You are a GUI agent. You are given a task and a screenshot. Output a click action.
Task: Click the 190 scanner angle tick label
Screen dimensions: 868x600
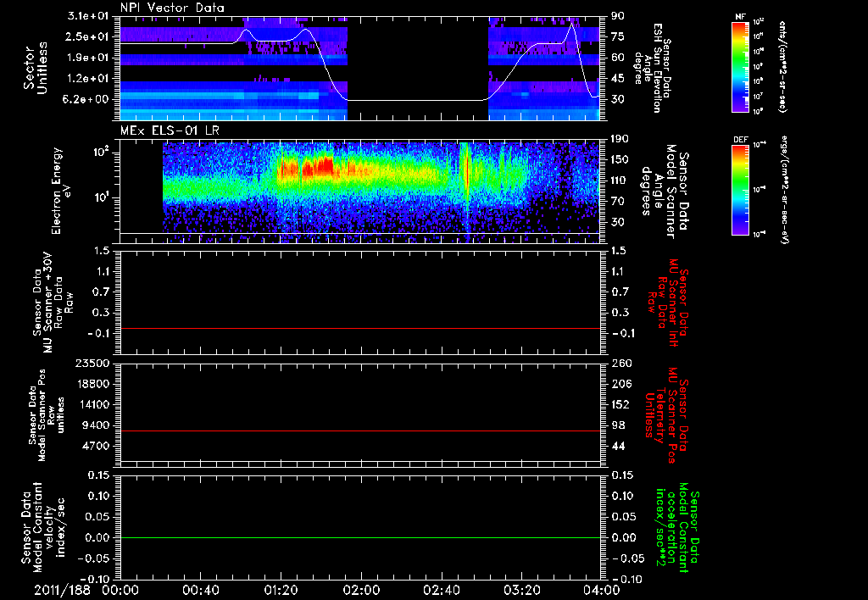620,139
